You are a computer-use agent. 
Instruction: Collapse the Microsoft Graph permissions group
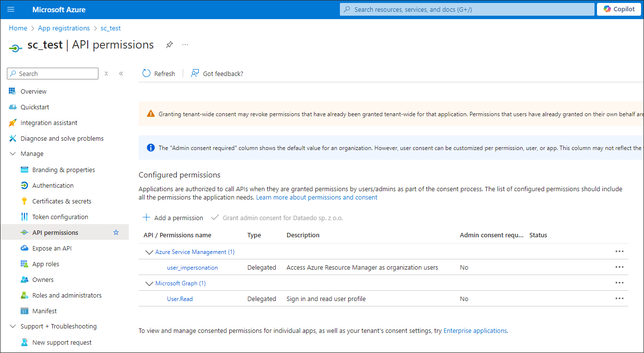pos(149,283)
